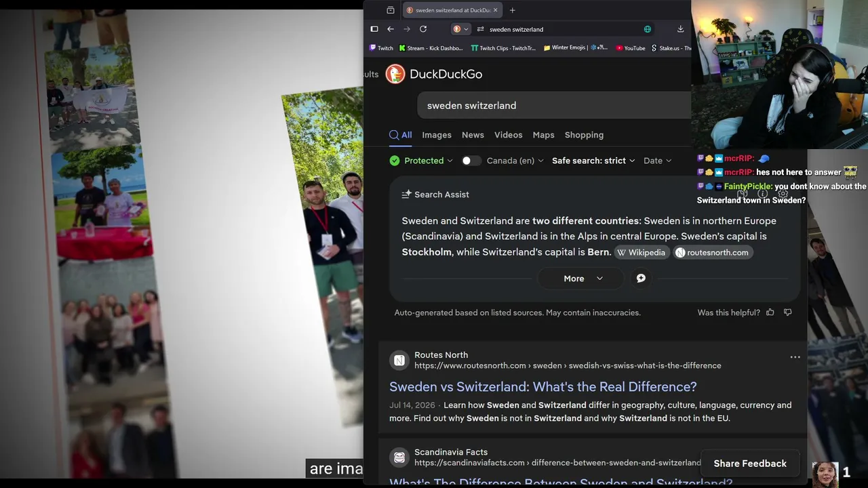Open the Routes North result options menu

(x=795, y=357)
